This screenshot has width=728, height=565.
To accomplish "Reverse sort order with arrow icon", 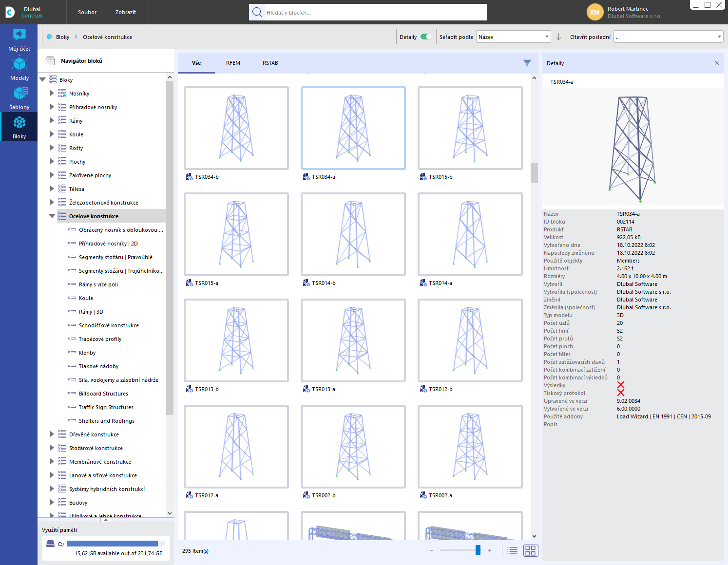I will (x=558, y=37).
